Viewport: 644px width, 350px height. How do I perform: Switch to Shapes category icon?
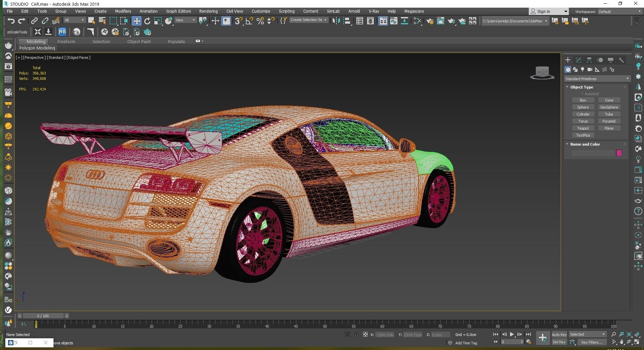tap(575, 69)
